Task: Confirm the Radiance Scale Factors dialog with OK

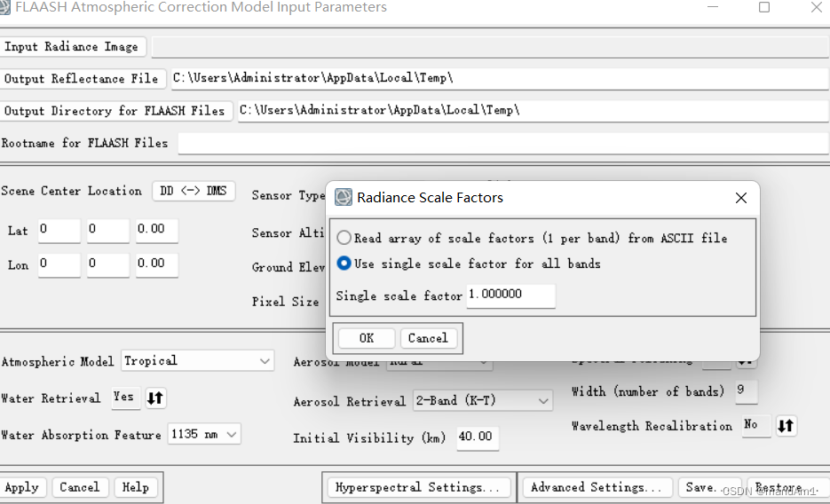Action: coord(367,338)
